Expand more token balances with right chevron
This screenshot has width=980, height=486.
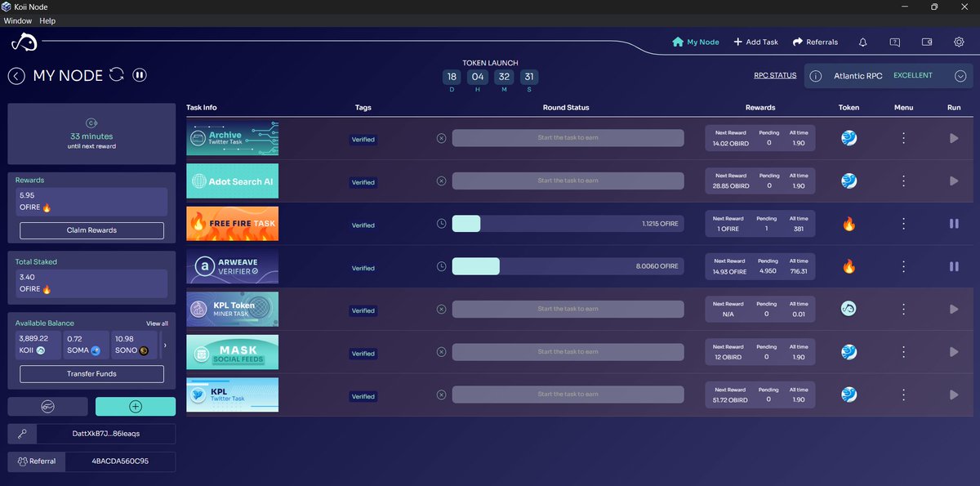(x=164, y=345)
